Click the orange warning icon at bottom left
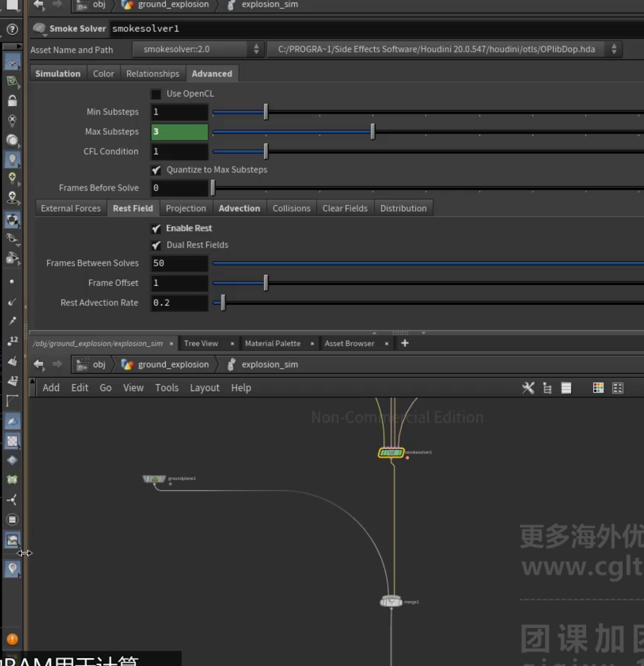 12,639
